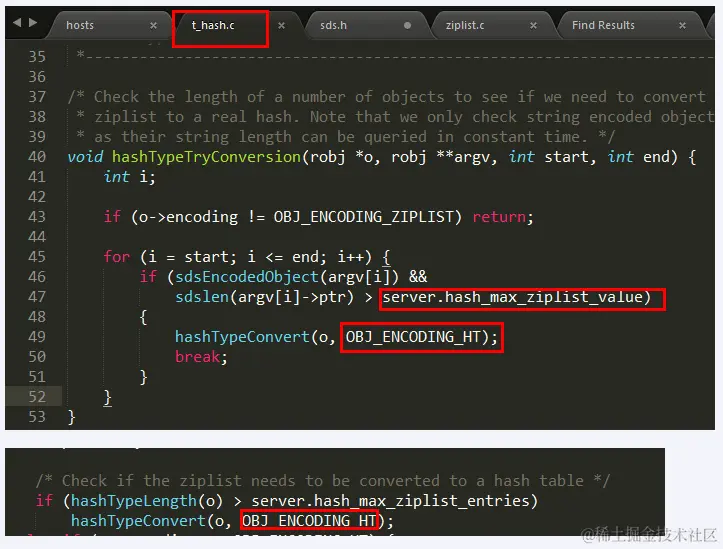
Task: Click line number 49 in gutter
Action: tap(37, 336)
